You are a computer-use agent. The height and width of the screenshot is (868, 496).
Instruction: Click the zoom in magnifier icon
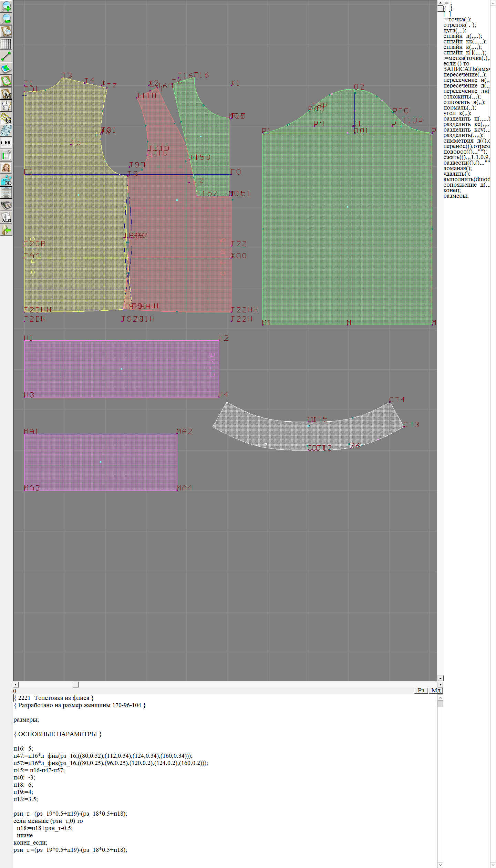[x=6, y=6]
